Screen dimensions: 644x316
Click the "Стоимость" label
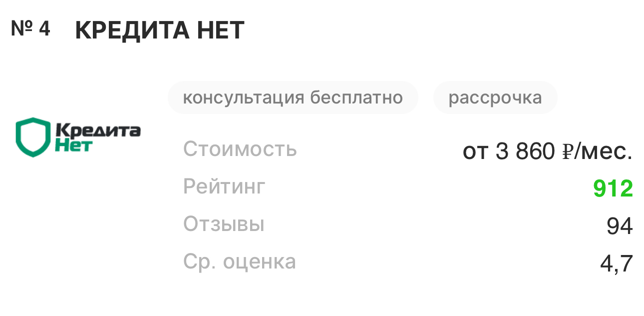click(240, 149)
